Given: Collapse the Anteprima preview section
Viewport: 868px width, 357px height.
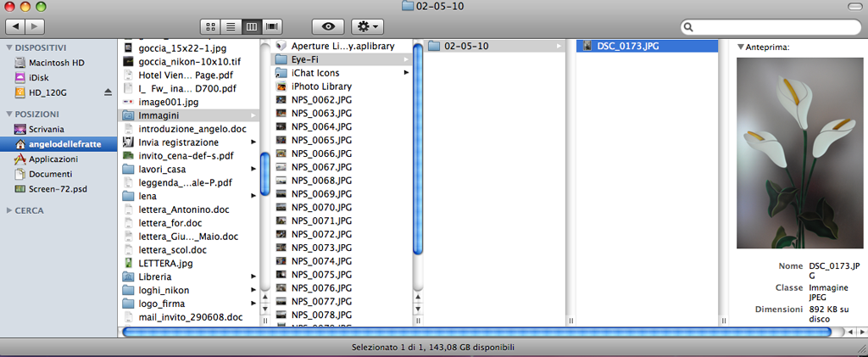Looking at the screenshot, I should click(x=740, y=47).
